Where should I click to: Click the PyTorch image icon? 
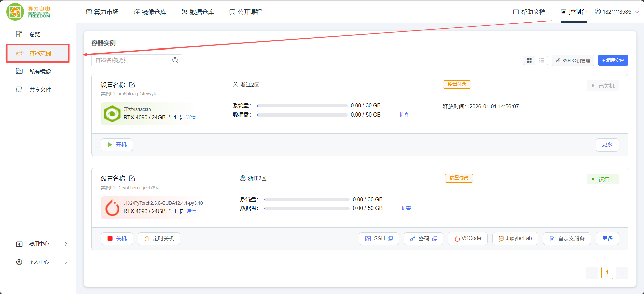(112, 207)
